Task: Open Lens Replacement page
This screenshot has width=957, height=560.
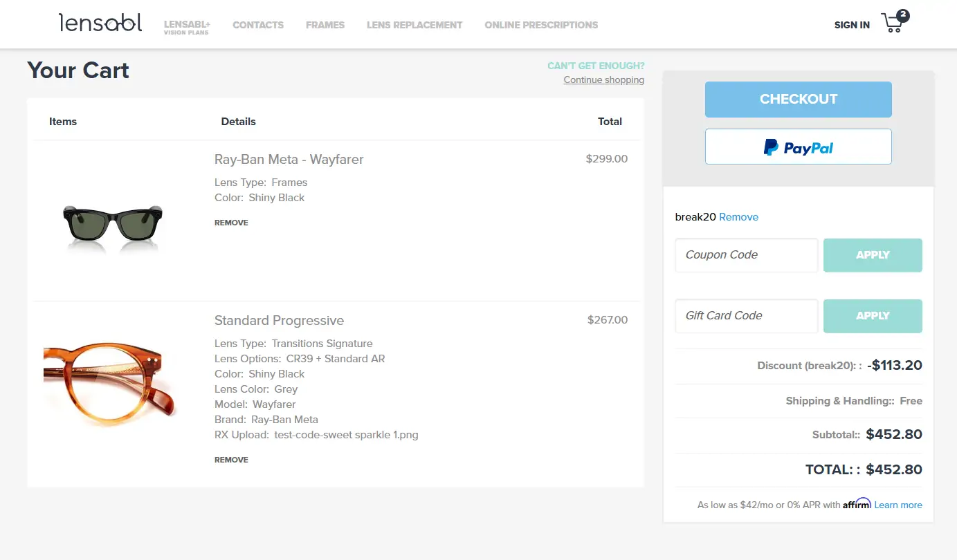Action: pos(414,25)
